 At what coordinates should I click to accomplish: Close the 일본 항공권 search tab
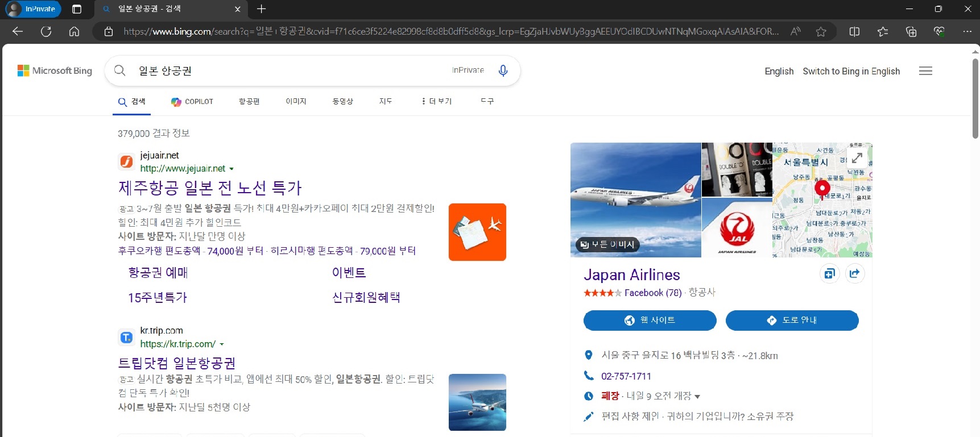(238, 9)
